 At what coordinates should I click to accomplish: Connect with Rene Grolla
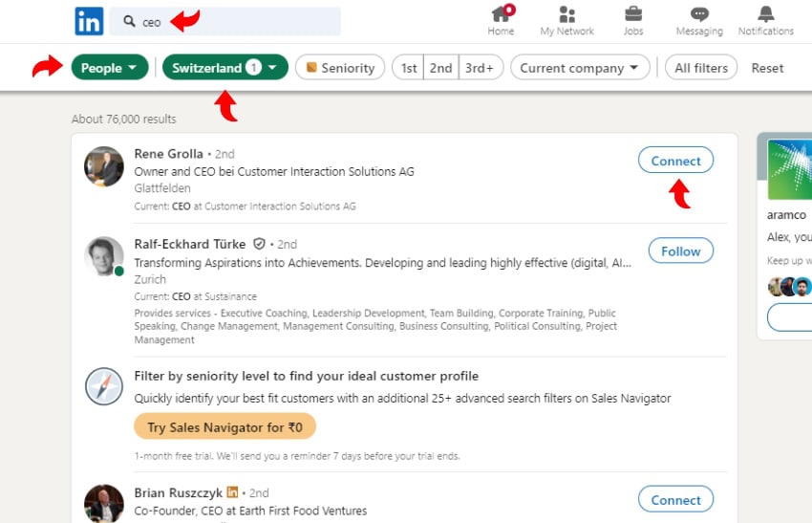(675, 161)
